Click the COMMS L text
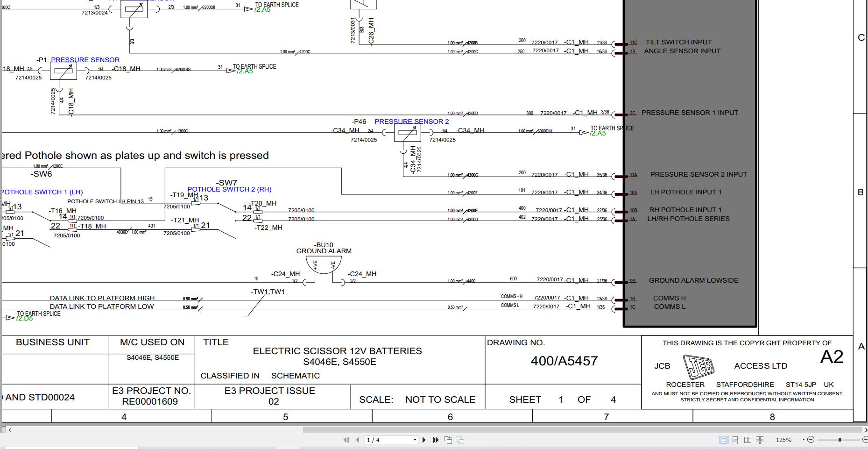Screen dimensions: 868x449 click(670, 306)
